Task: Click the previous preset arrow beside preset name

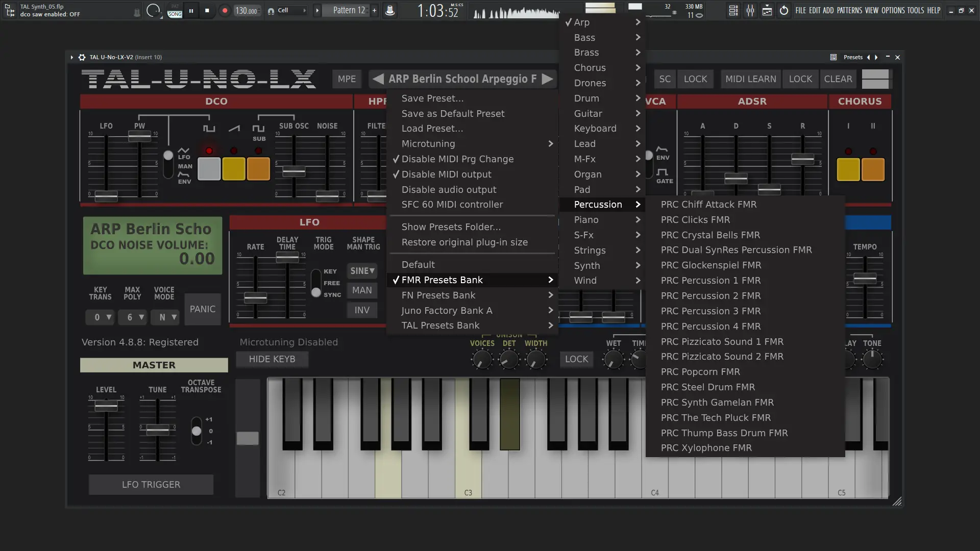Action: coord(378,79)
